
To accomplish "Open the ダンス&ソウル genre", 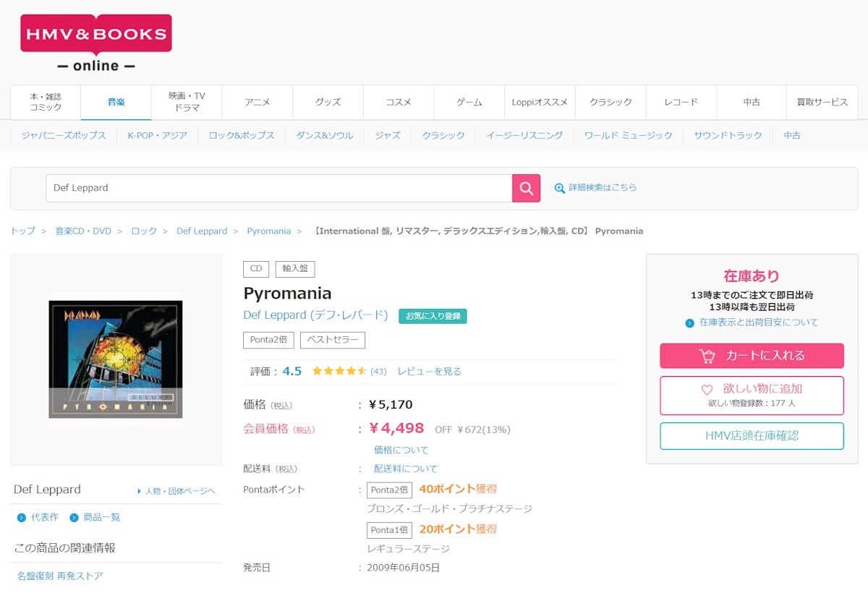I will click(x=325, y=135).
